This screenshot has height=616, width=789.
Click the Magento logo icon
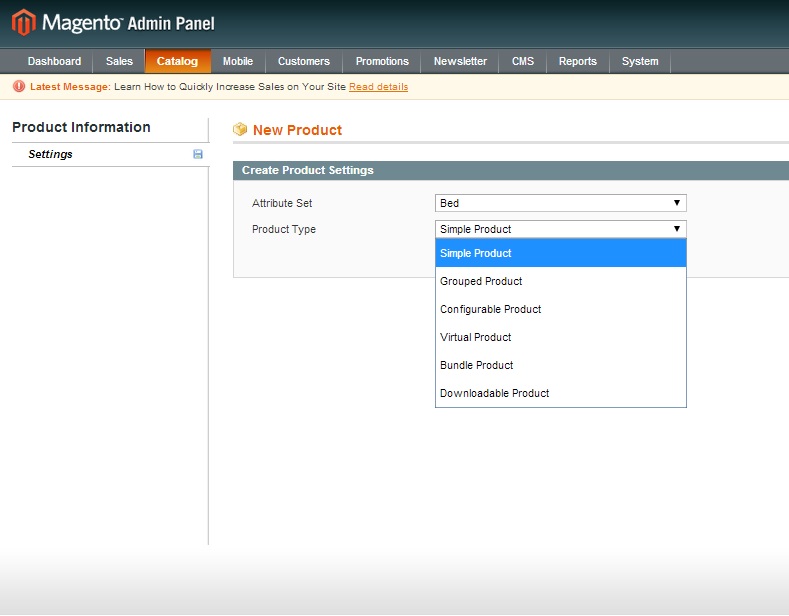tap(23, 22)
